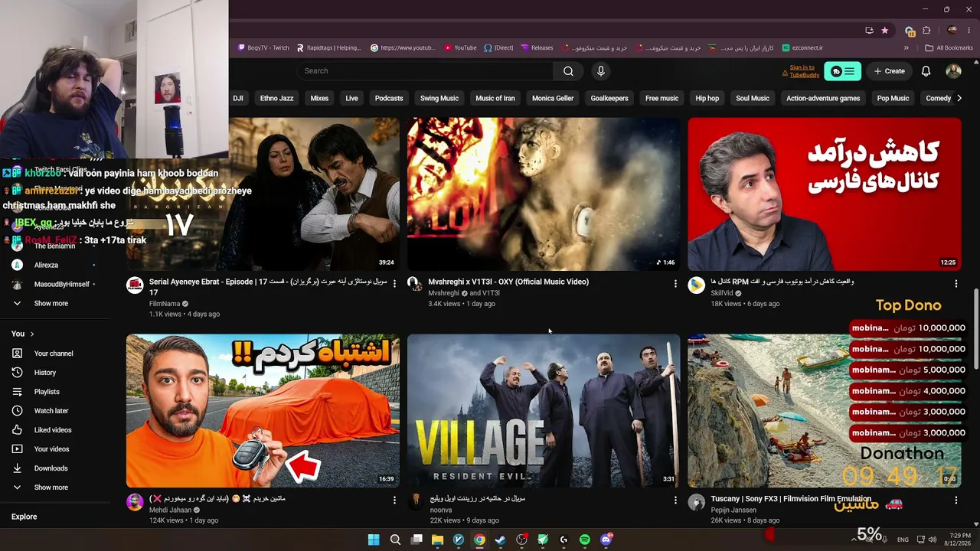Viewport: 980px width, 551px height.
Task: Open options menu for Serial Ayeneye Ebrat video
Action: click(394, 283)
